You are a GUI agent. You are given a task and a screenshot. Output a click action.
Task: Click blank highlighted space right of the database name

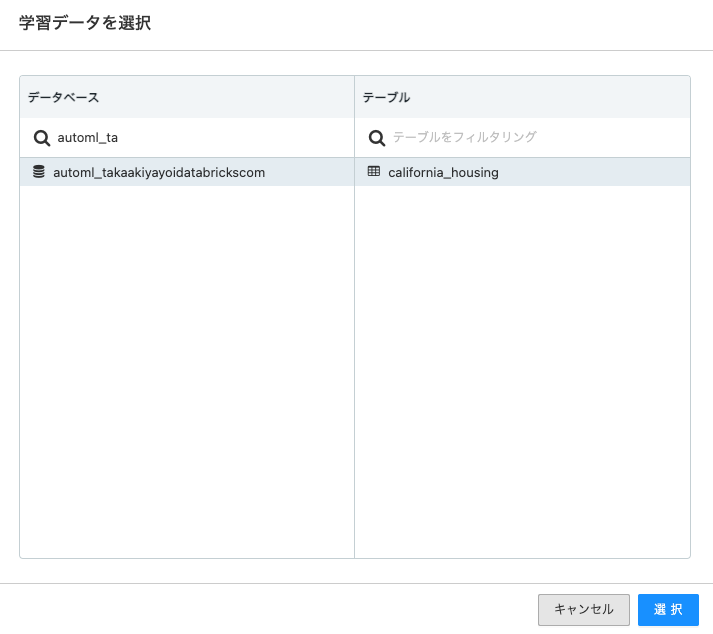click(x=310, y=172)
